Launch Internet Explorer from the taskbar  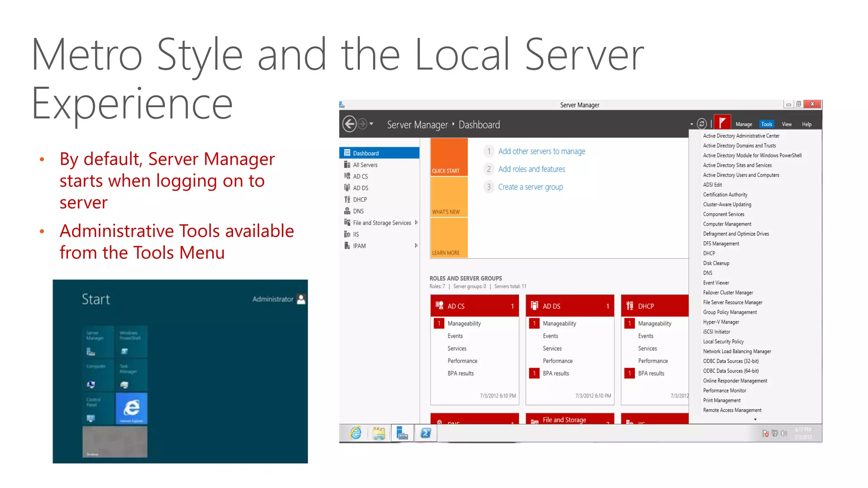tap(356, 433)
